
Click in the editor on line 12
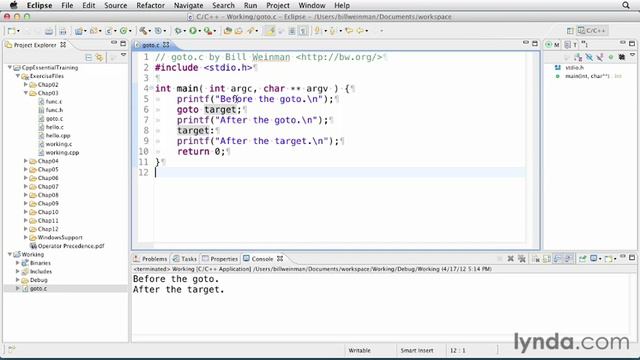339,172
